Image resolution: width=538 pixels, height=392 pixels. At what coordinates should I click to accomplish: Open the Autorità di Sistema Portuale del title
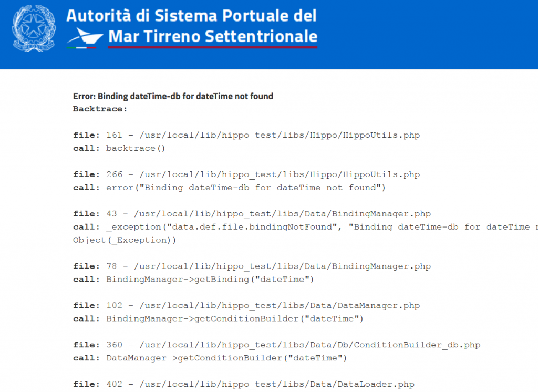[x=191, y=15]
